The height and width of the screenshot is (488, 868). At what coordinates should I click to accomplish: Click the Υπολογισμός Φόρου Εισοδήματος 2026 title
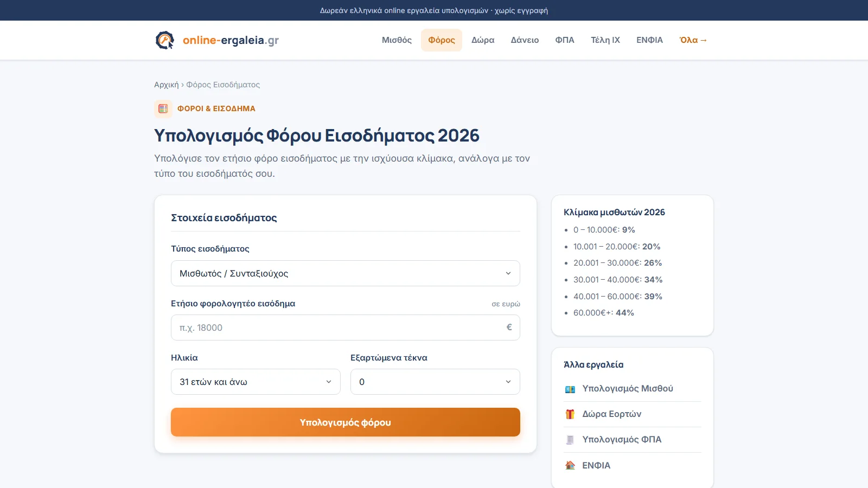(317, 136)
